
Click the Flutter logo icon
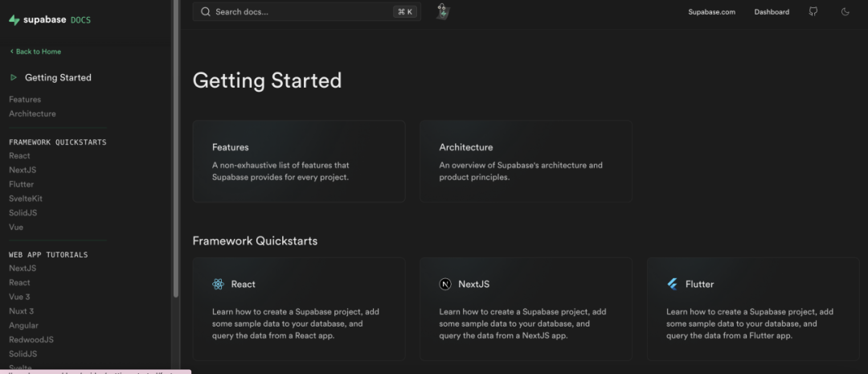(673, 284)
